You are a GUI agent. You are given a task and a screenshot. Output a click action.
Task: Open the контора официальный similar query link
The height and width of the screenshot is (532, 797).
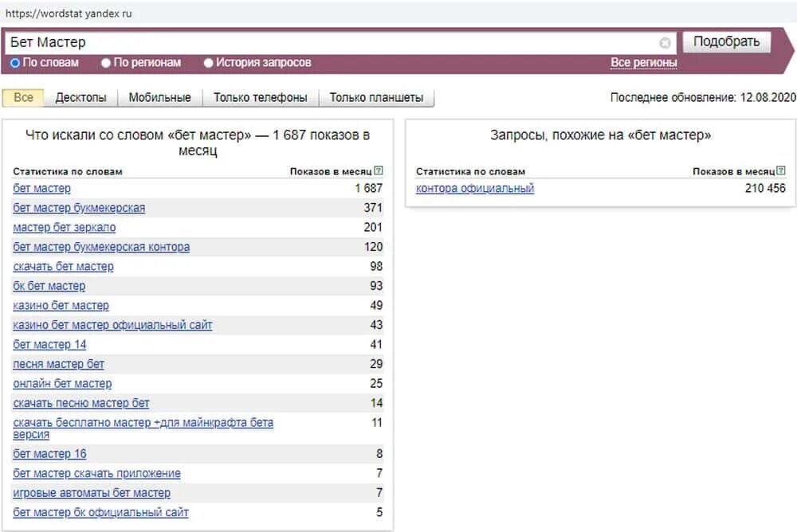coord(475,189)
